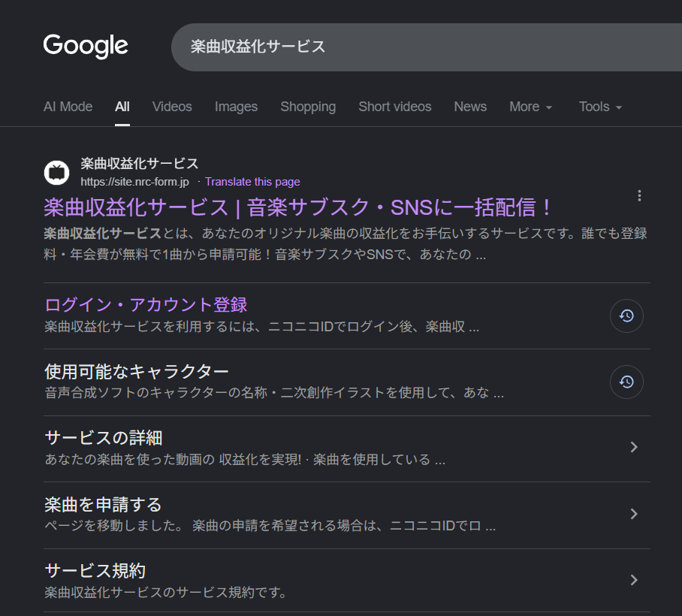
Task: Click snippet text 楽曲収益化サービスのサービス規約です。
Action: 165,593
